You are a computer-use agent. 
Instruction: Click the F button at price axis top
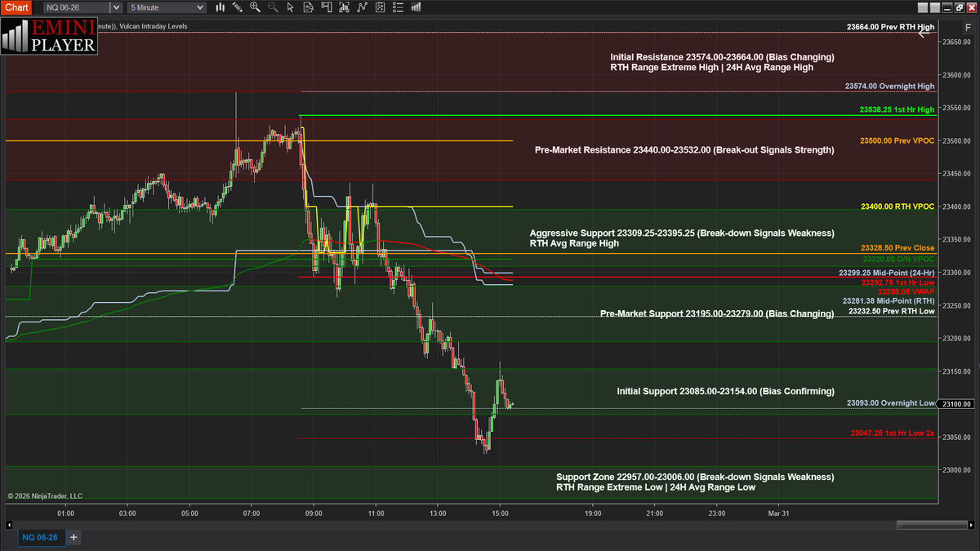[x=967, y=28]
